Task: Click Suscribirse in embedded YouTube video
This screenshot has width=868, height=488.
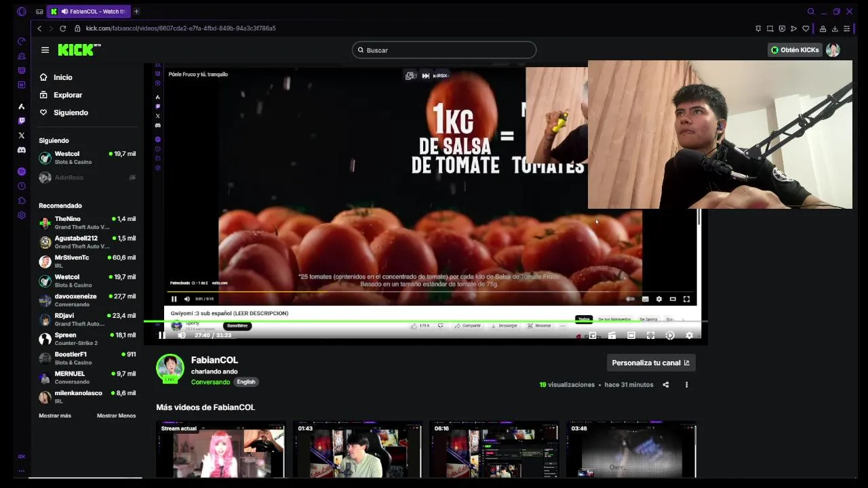Action: point(237,326)
